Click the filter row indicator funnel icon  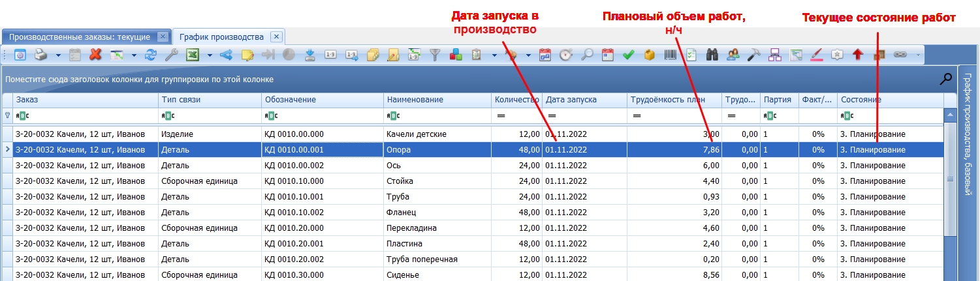pyautogui.click(x=7, y=115)
